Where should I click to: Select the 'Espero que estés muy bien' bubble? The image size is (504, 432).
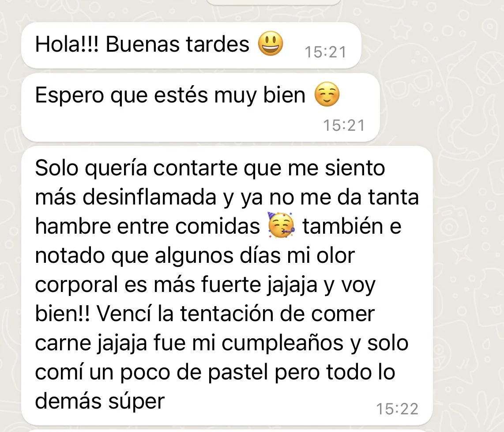(200, 107)
